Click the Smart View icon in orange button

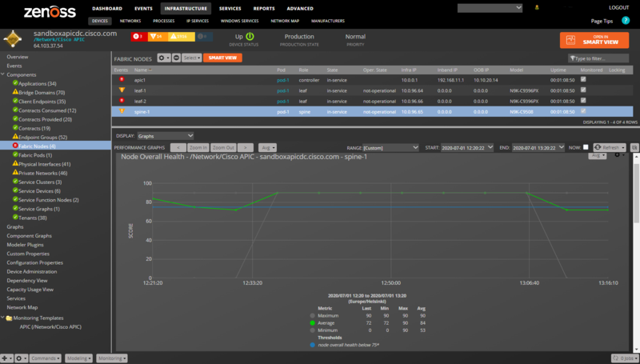coord(571,40)
